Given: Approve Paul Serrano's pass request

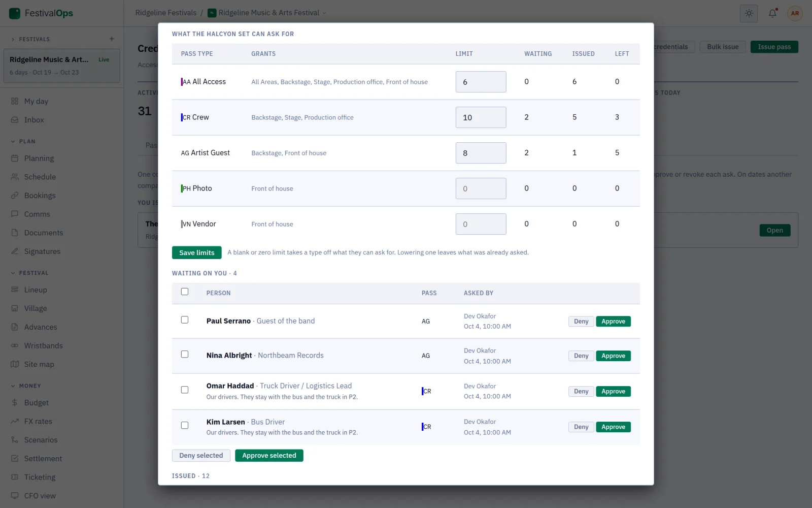Looking at the screenshot, I should (613, 322).
